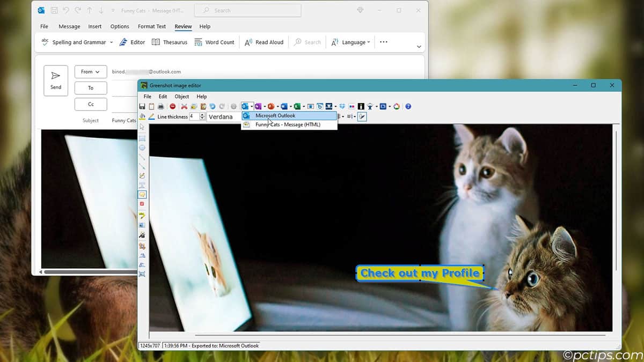Toggle the confirm drawing checkmark

tap(362, 116)
